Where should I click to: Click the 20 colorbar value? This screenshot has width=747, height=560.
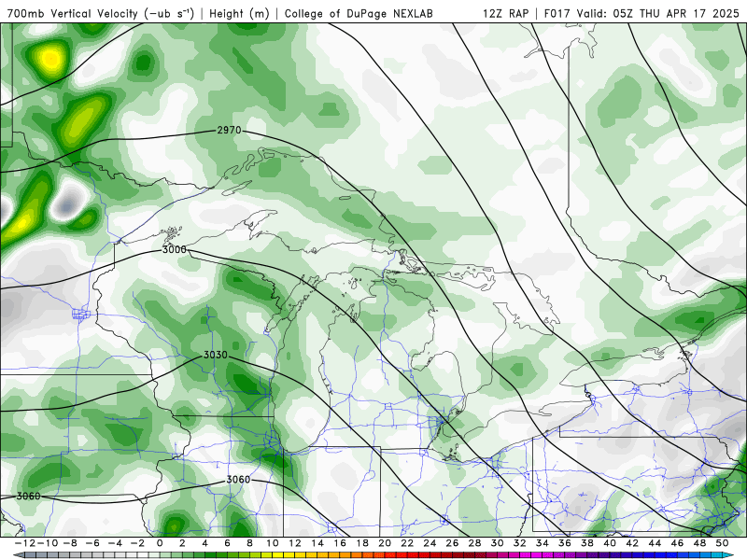385,543
